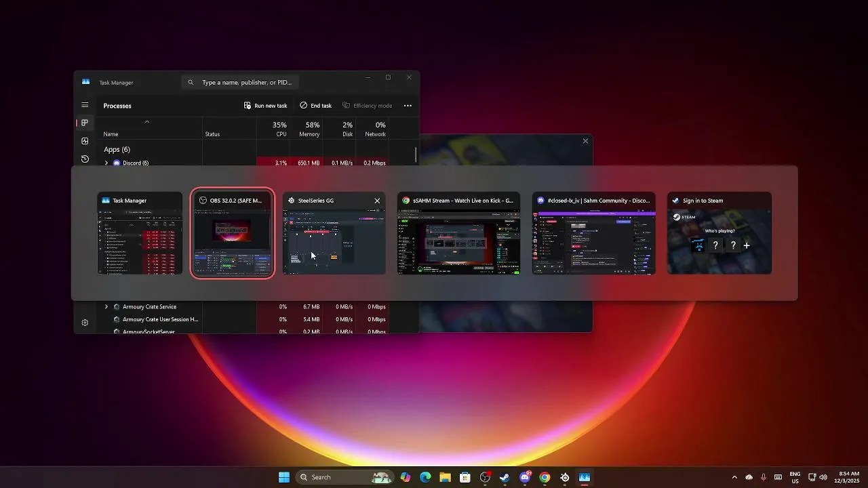This screenshot has width=868, height=488.
Task: Open Task Manager settings gear icon
Action: [x=85, y=323]
